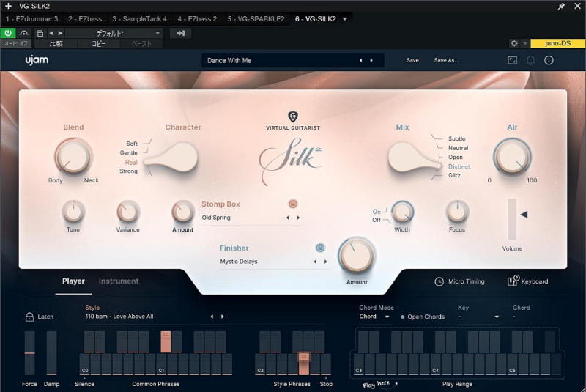Click the resize window icon
Image resolution: width=586 pixels, height=392 pixels.
point(512,60)
